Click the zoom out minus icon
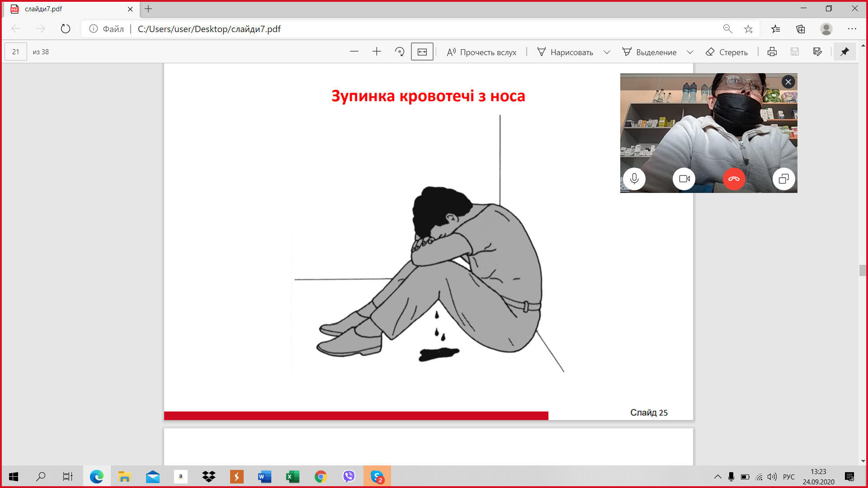This screenshot has width=868, height=488. point(354,52)
